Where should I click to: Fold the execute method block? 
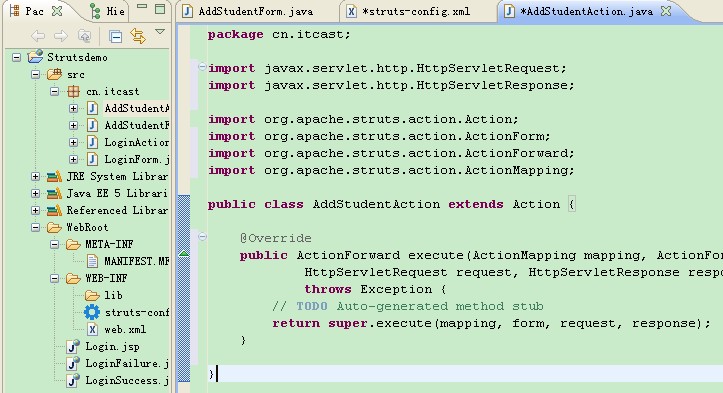[x=202, y=237]
